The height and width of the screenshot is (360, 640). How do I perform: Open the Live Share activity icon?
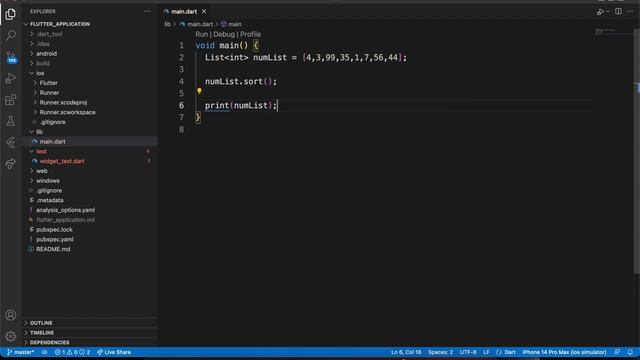tap(11, 164)
